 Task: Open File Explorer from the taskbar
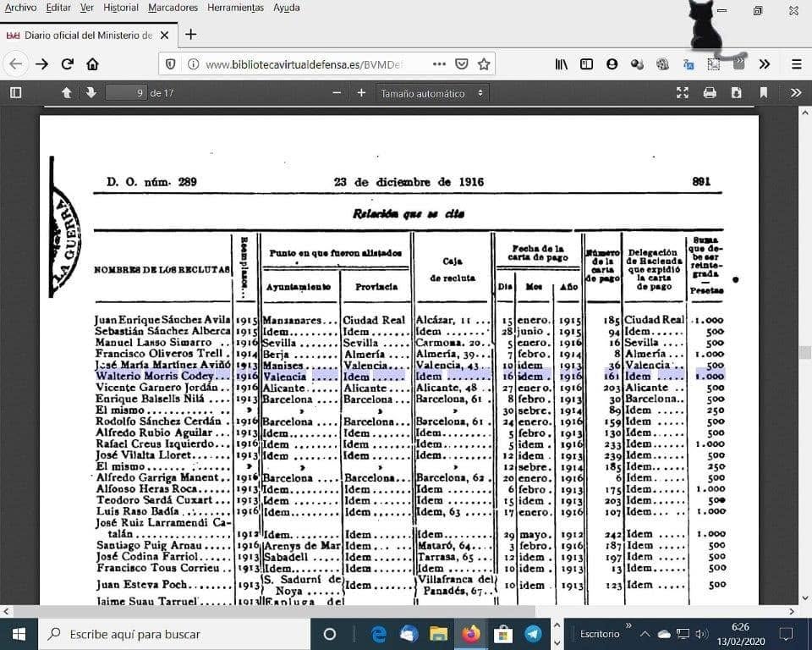(x=439, y=634)
